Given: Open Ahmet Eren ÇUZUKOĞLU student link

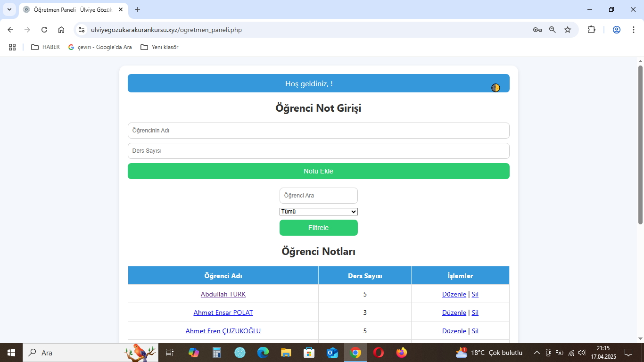Looking at the screenshot, I should pos(223,331).
